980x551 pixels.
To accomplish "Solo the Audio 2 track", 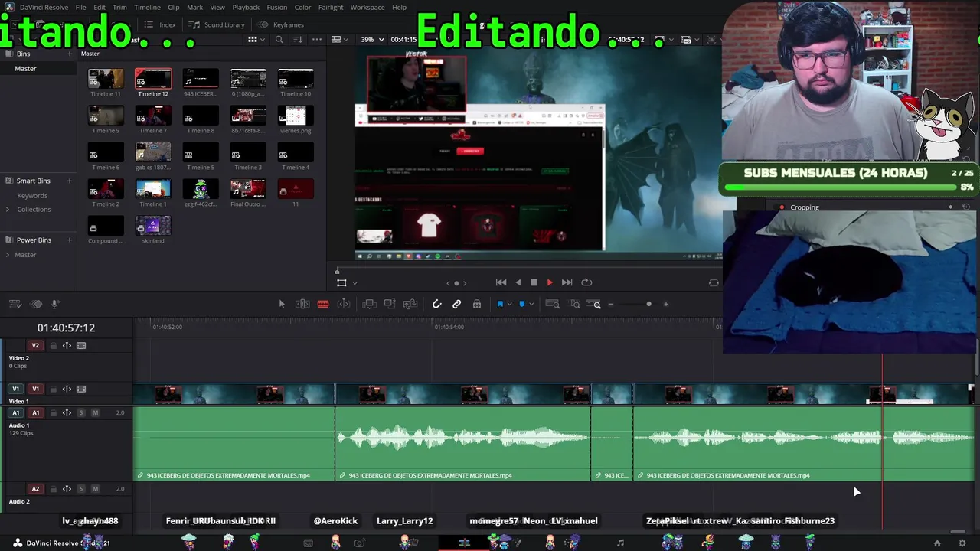I will (x=81, y=489).
